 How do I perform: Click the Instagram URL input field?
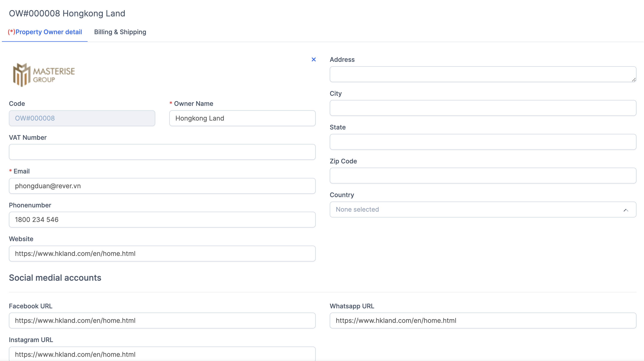(162, 354)
